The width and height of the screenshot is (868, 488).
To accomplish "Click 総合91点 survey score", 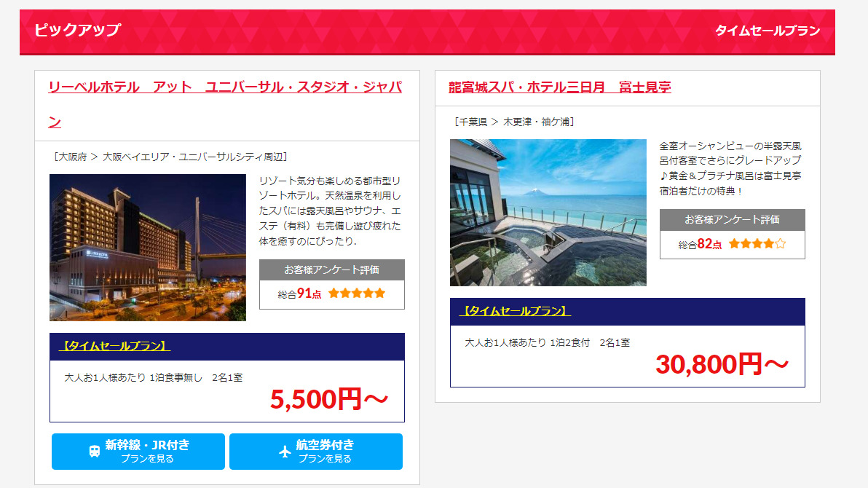I will coord(299,294).
